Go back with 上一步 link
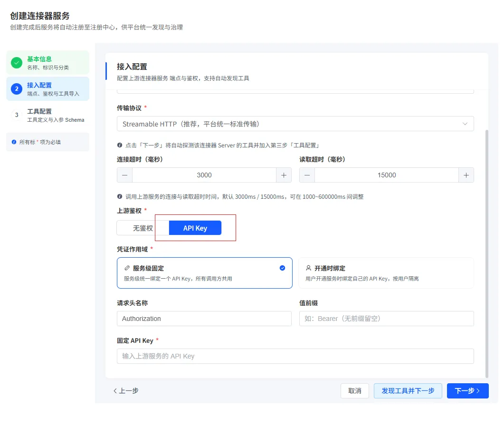504x427 pixels. click(126, 391)
